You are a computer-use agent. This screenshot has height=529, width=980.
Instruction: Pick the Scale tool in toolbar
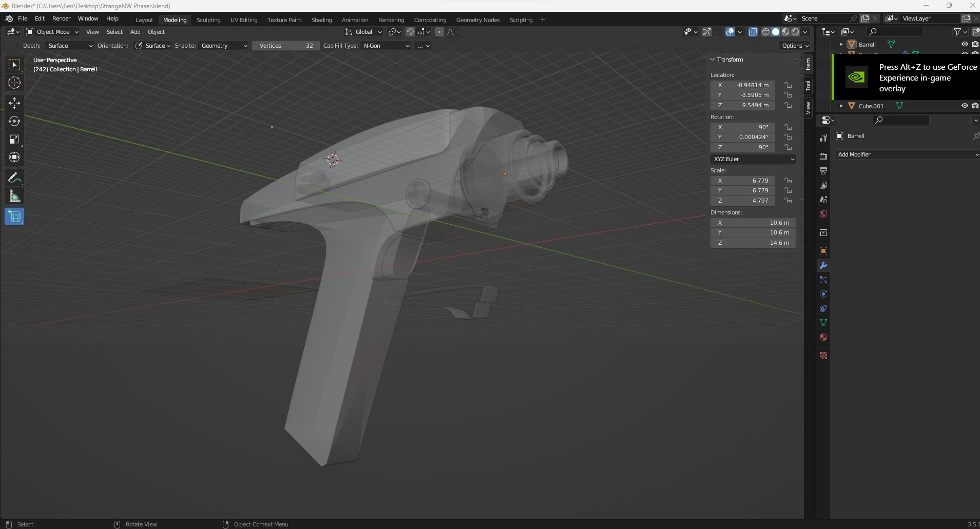click(14, 139)
